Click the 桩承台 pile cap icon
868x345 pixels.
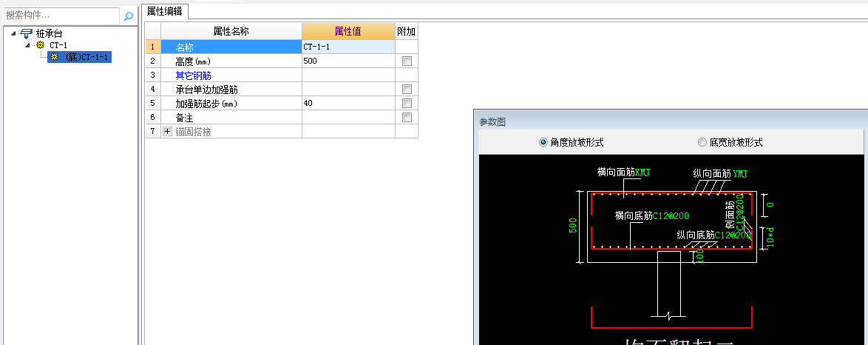coord(26,34)
